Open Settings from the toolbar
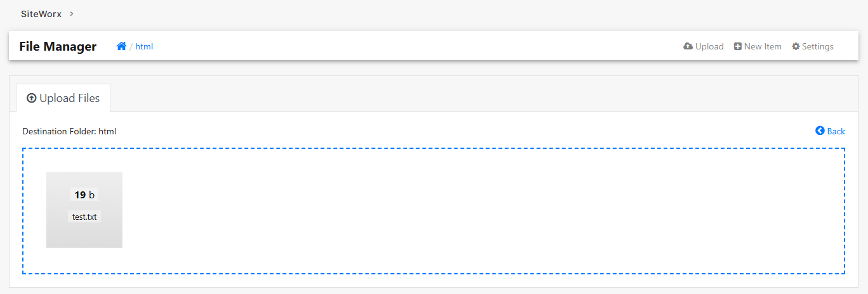Screen dimensions: 868x294 tap(818, 46)
